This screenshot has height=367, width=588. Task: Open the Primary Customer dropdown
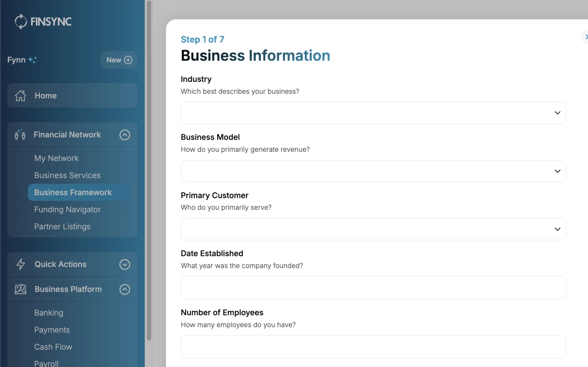click(x=373, y=229)
